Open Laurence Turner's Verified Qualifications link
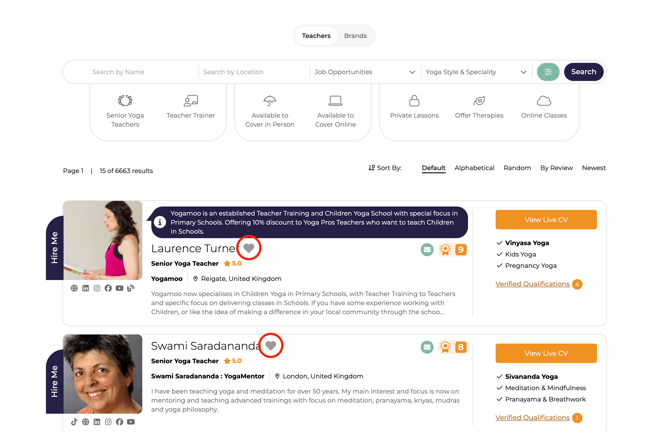This screenshot has height=432, width=670. click(x=532, y=284)
